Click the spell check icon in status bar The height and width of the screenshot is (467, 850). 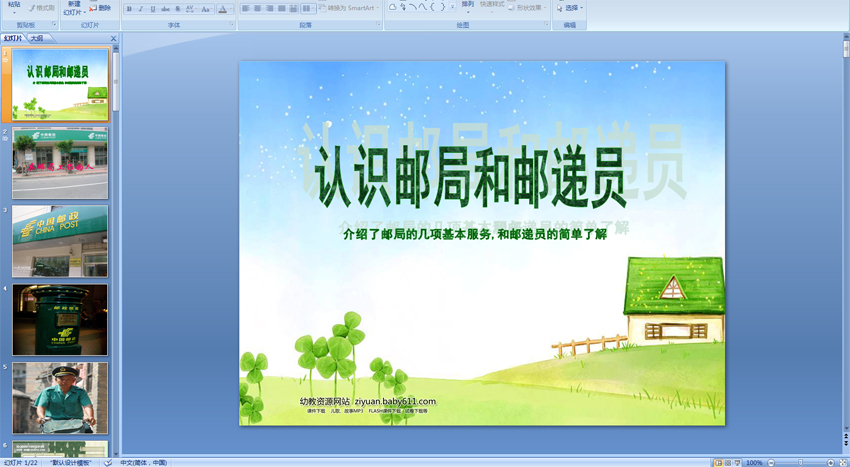tap(108, 462)
